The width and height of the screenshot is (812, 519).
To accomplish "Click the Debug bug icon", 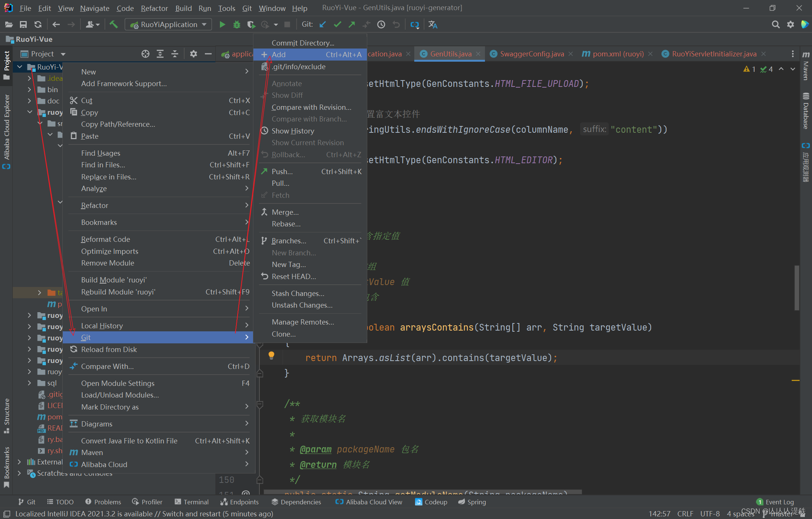I will 236,24.
